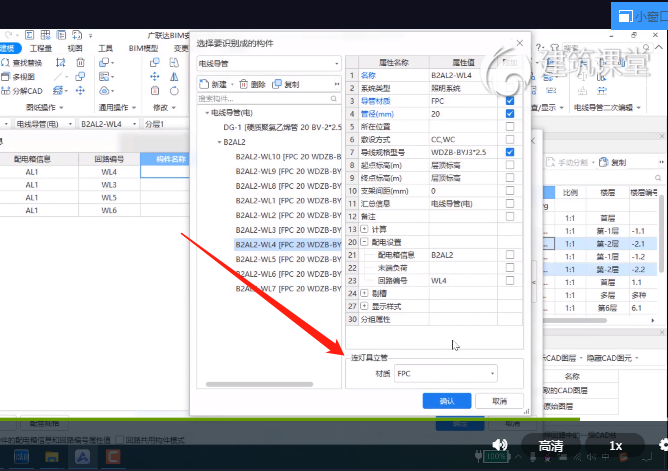668x471 pixels.
Task: Click the video player settings gear
Action: [664, 445]
